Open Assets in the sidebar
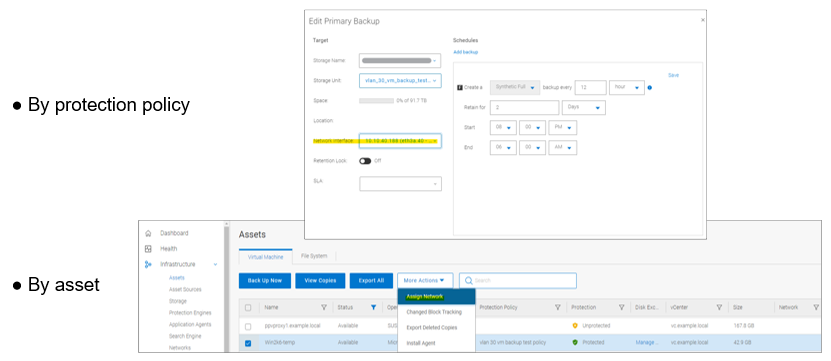This screenshot has width=831, height=361. coord(176,278)
